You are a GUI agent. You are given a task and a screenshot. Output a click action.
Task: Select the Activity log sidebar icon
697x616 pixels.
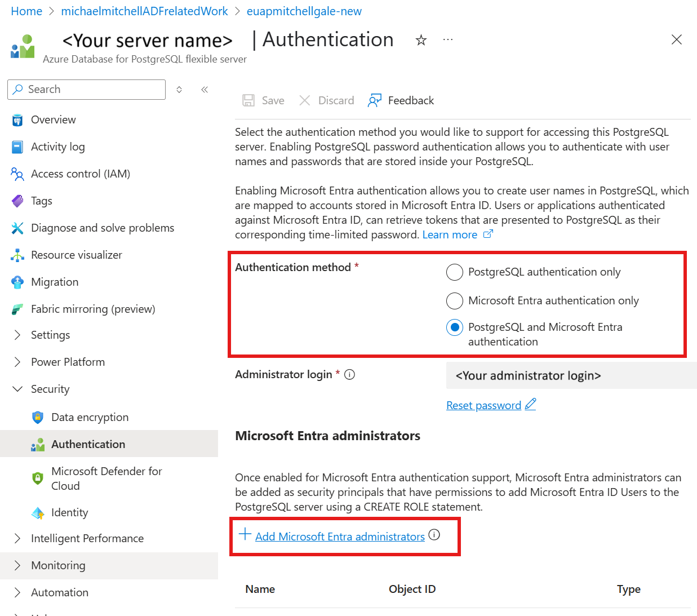[x=17, y=147]
